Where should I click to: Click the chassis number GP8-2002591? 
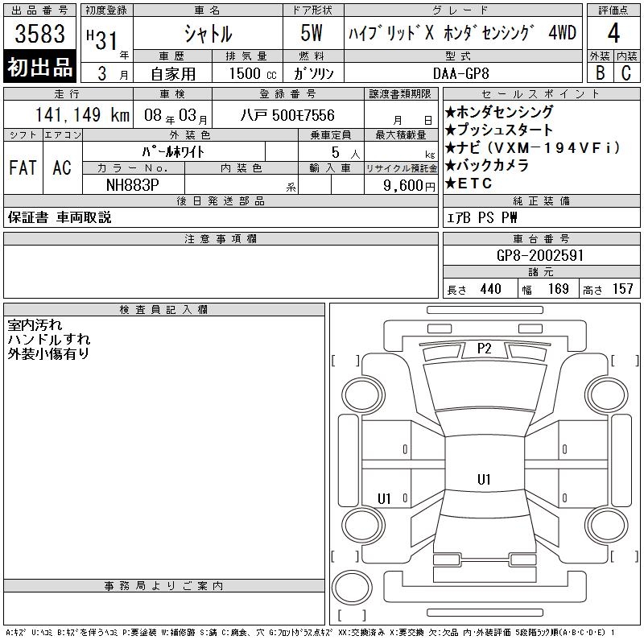540,255
